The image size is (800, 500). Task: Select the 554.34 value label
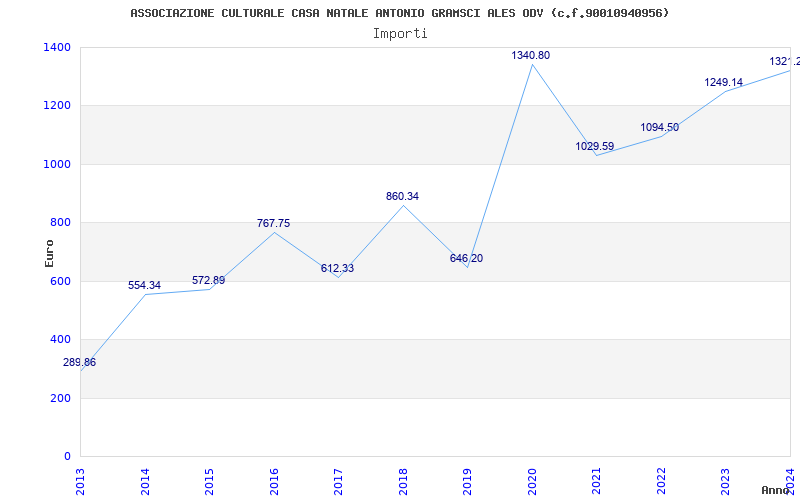pyautogui.click(x=144, y=286)
